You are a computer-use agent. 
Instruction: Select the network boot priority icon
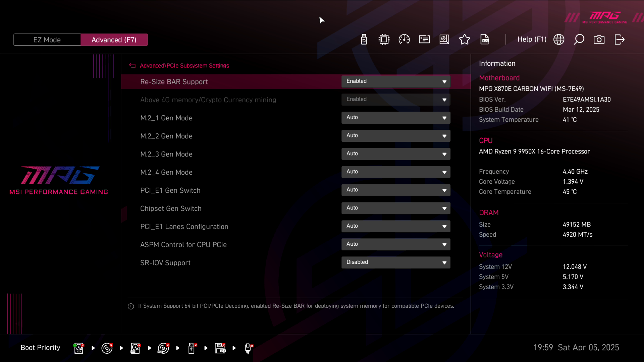point(248,348)
